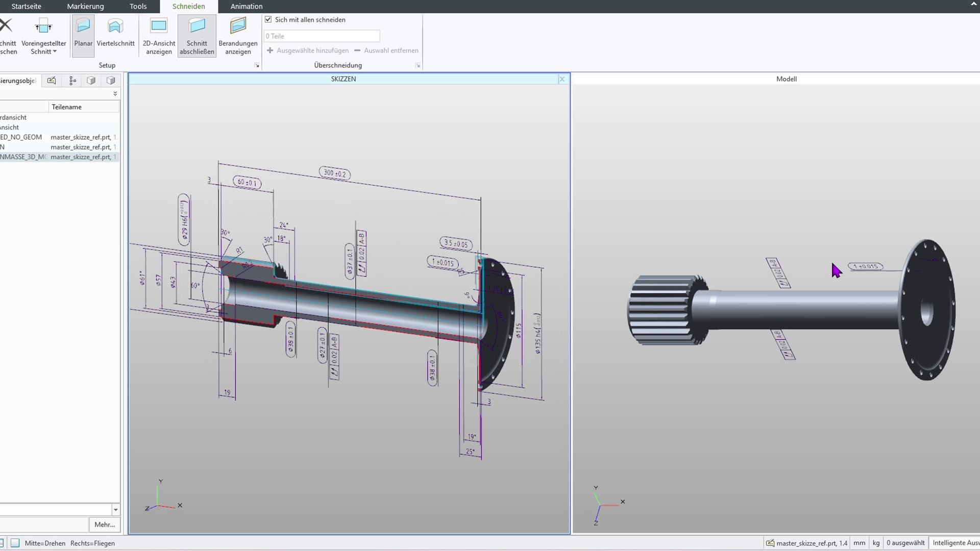This screenshot has width=980, height=551.
Task: Toggle the Sich mit allen schneiden checkbox
Action: pyautogui.click(x=268, y=19)
